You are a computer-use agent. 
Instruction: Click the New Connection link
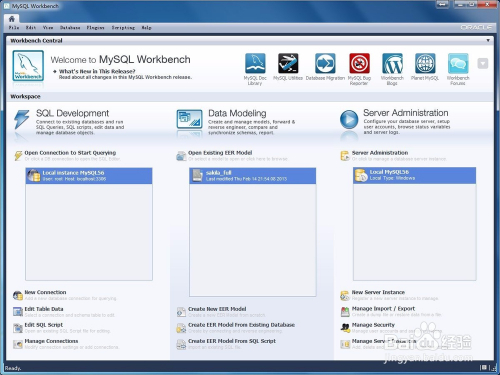(45, 292)
